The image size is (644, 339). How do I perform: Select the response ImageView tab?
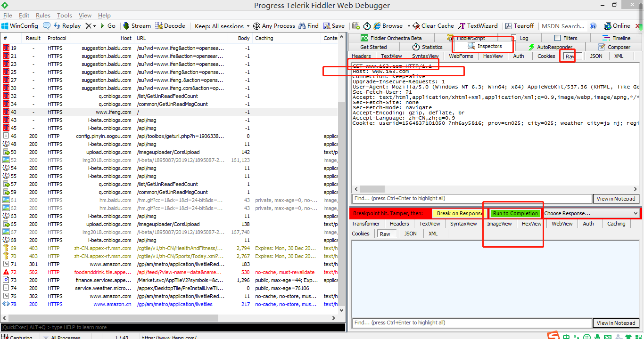pos(499,224)
